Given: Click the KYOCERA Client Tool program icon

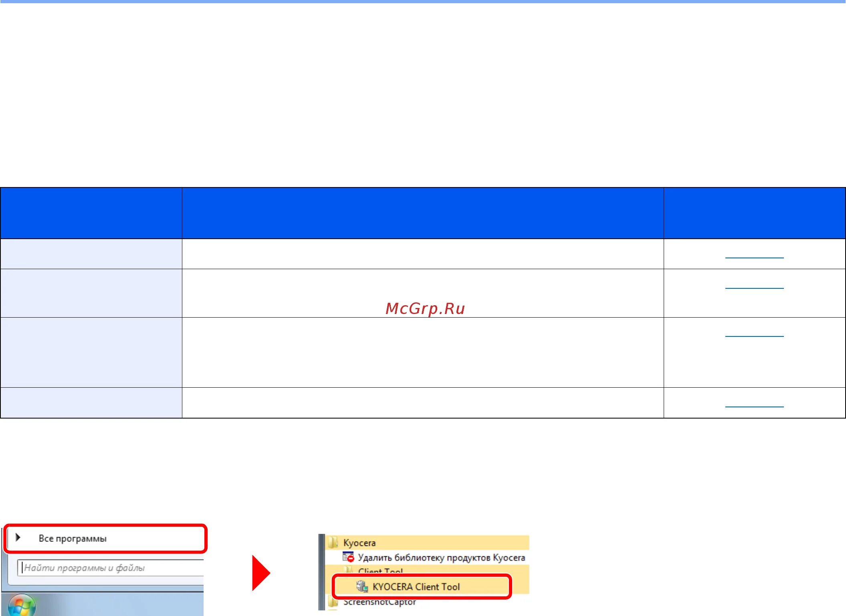Looking at the screenshot, I should (x=362, y=586).
